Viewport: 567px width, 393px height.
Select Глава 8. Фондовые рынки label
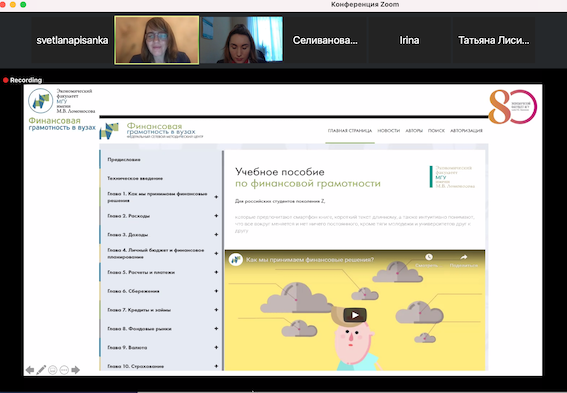click(x=139, y=329)
